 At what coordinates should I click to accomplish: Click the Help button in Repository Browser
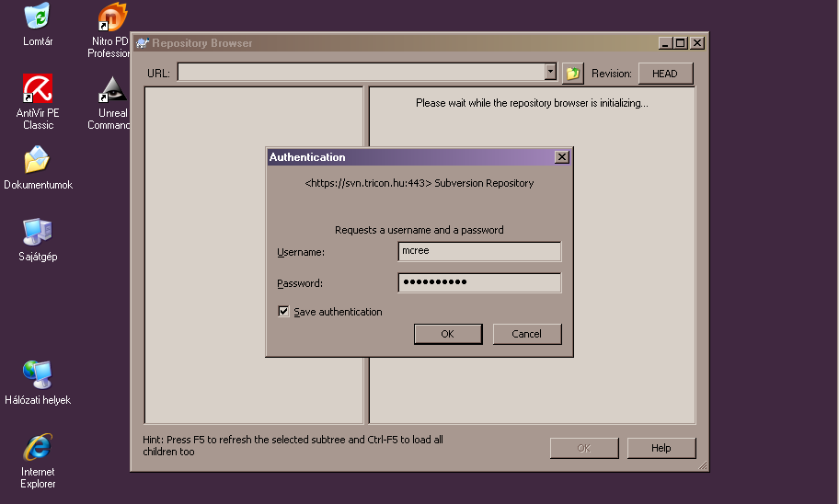661,448
